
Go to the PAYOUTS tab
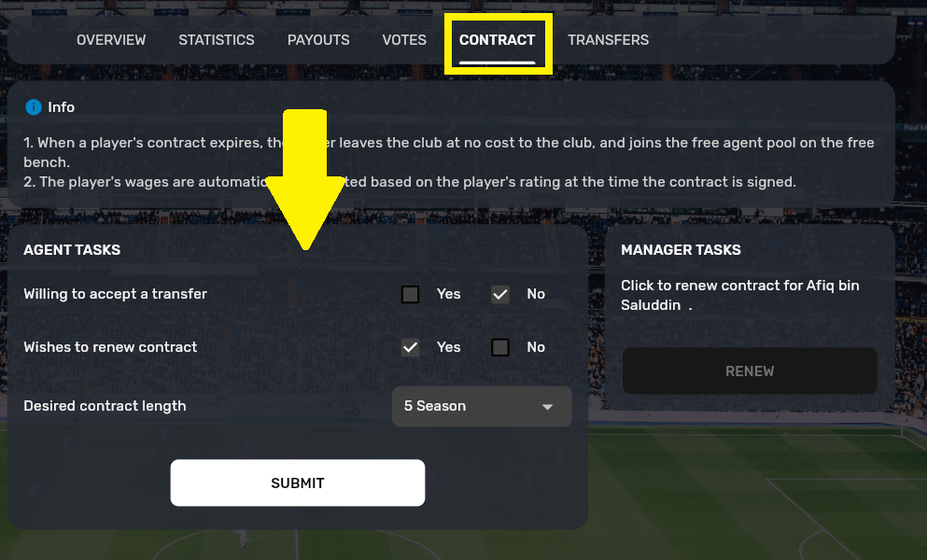318,40
